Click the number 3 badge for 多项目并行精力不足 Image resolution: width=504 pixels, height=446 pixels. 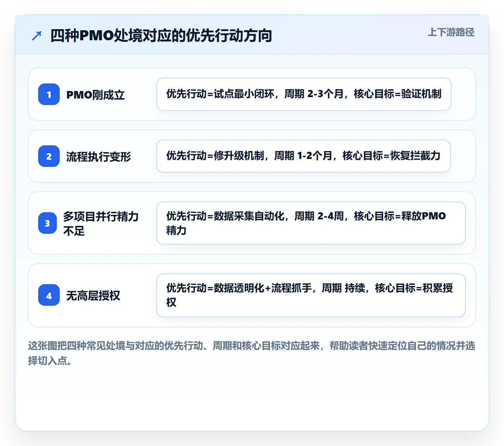pyautogui.click(x=48, y=223)
